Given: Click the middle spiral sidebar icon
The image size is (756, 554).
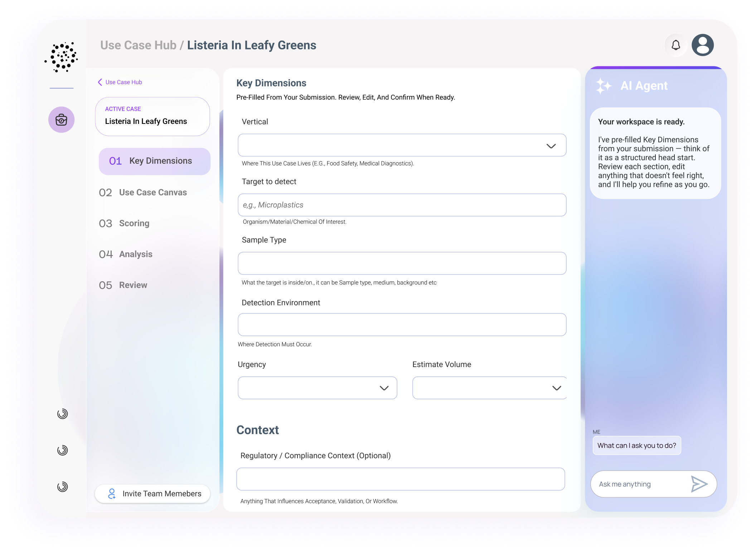Looking at the screenshot, I should [62, 450].
